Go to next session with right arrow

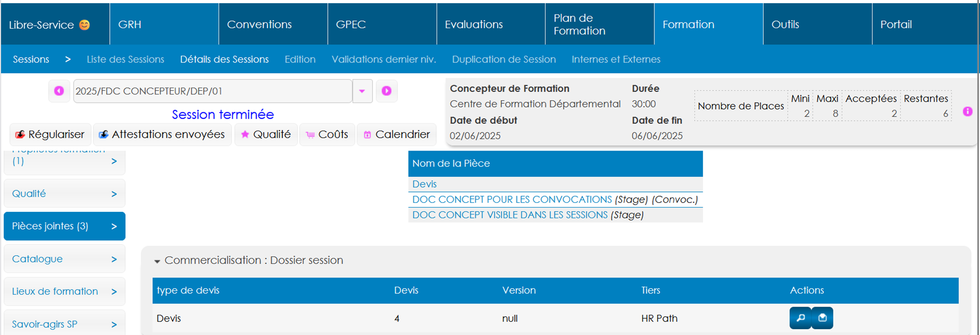386,91
